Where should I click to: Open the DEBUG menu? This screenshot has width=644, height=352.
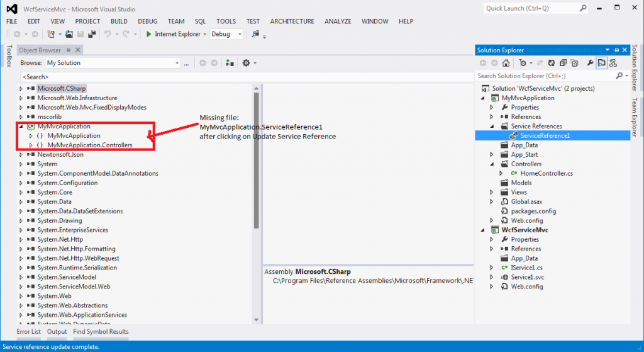(147, 21)
